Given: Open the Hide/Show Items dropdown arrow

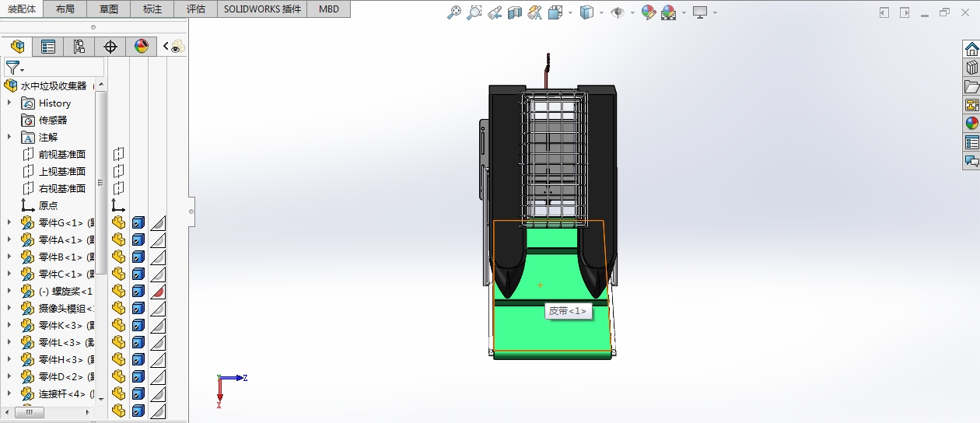Looking at the screenshot, I should coord(632,12).
